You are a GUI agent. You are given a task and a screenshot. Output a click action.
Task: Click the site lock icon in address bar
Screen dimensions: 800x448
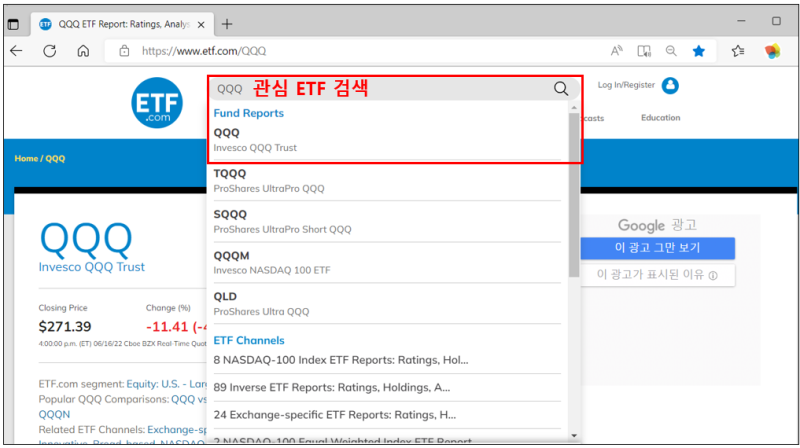124,51
